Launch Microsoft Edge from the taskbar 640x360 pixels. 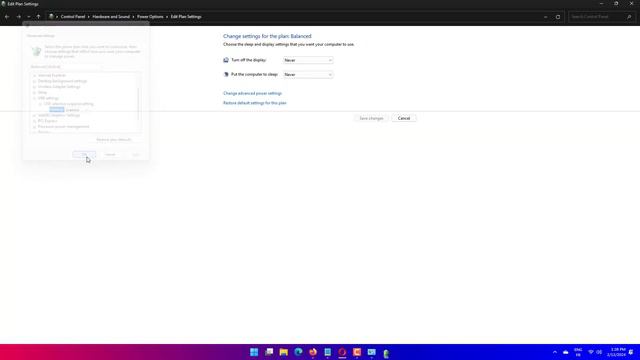click(x=298, y=352)
